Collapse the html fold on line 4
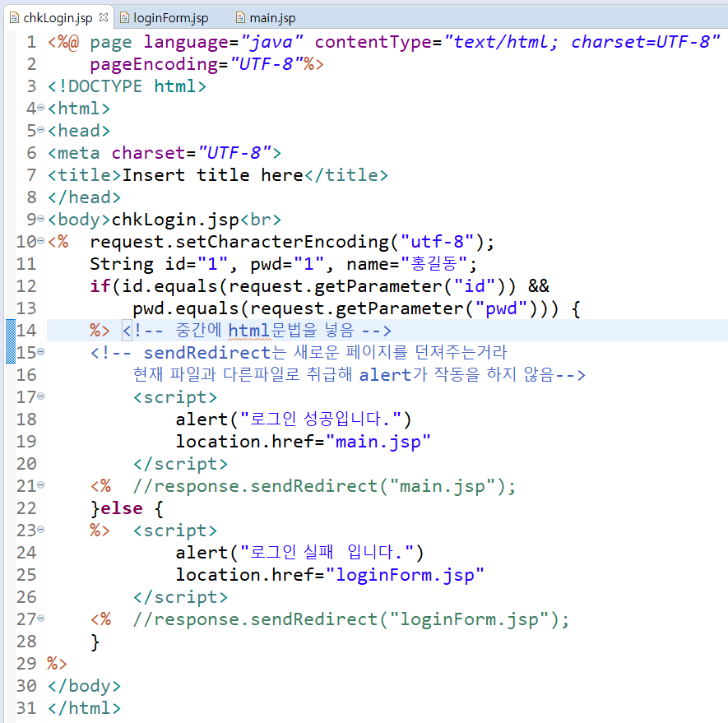This screenshot has height=723, width=728. tap(41, 108)
